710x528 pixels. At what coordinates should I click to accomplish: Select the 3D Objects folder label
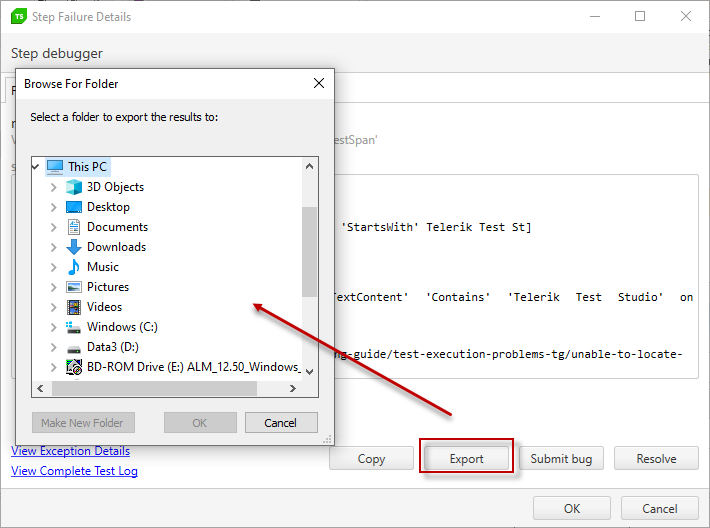pyautogui.click(x=115, y=187)
